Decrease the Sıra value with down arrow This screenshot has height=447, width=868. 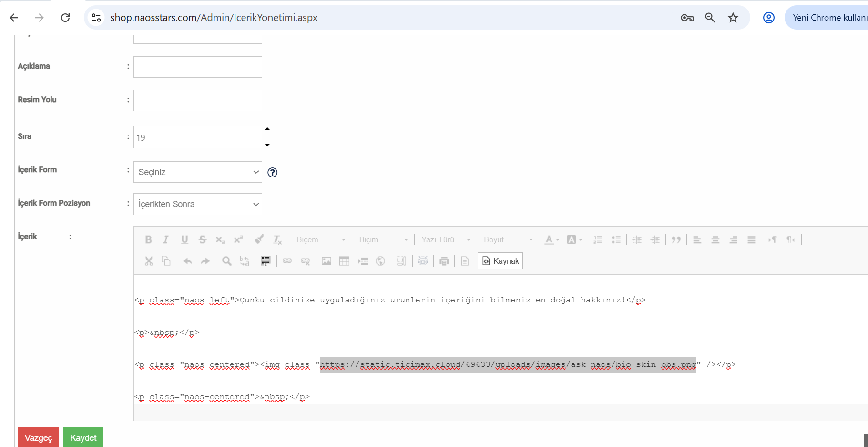click(x=267, y=145)
